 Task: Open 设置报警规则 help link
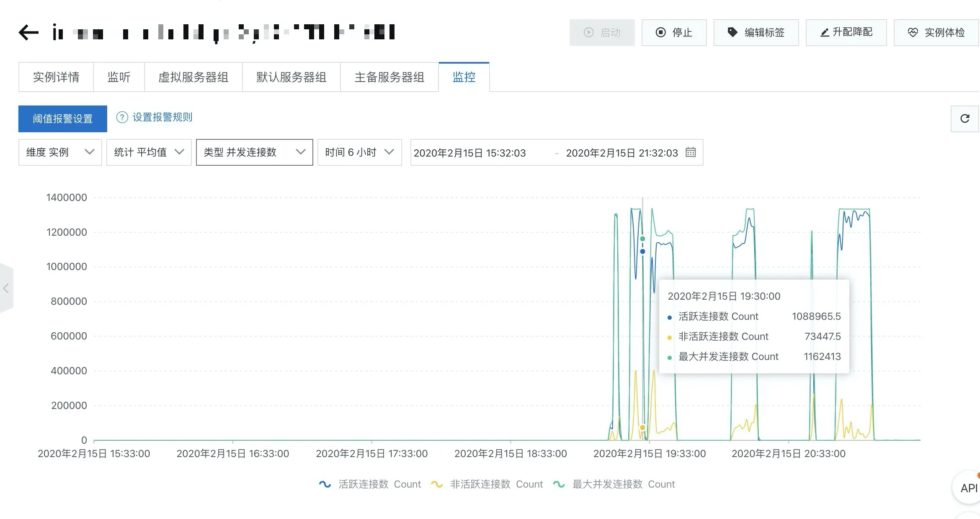[162, 117]
